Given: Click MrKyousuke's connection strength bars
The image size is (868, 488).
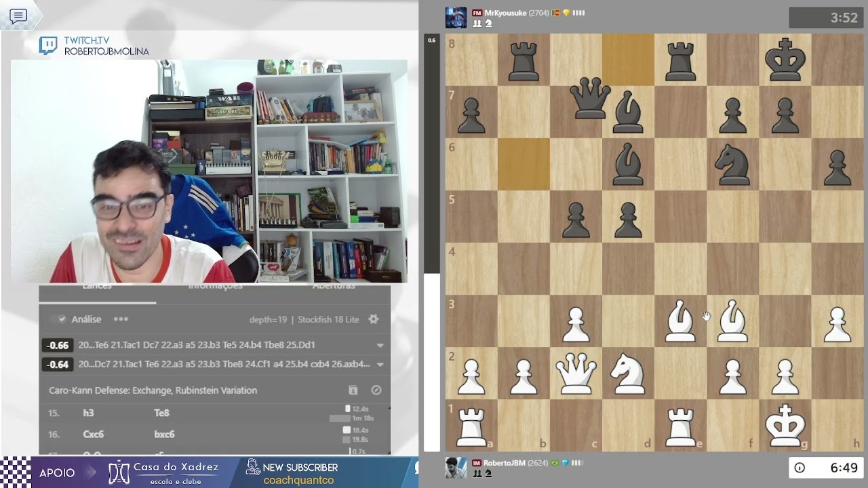Looking at the screenshot, I should click(x=578, y=13).
